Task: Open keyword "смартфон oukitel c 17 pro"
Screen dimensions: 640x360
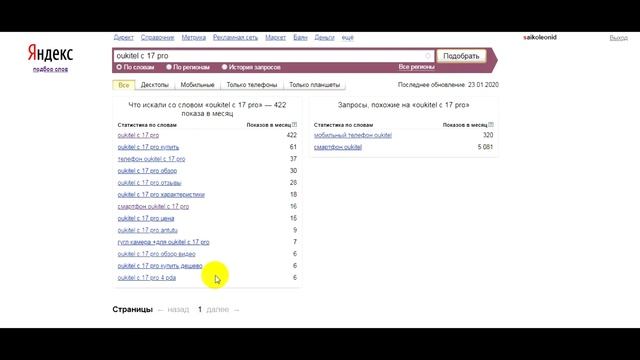Action: click(x=153, y=207)
